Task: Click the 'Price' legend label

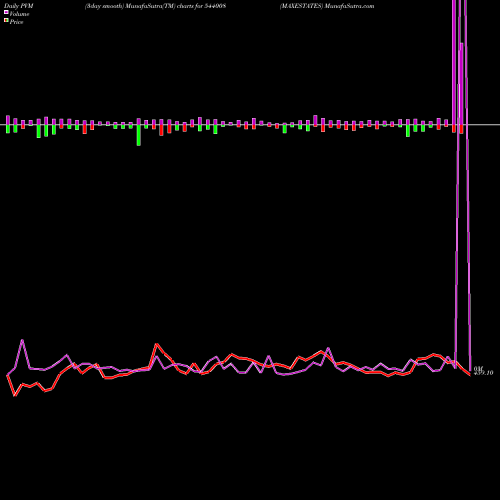Action: pos(16,22)
